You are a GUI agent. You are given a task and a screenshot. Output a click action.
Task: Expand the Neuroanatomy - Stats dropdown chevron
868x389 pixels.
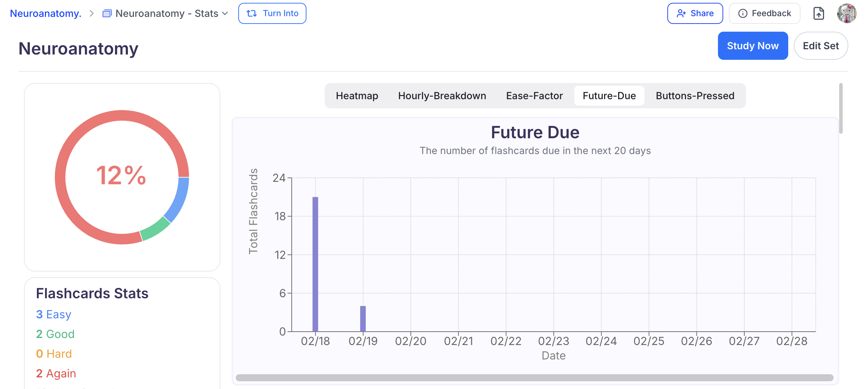click(225, 13)
